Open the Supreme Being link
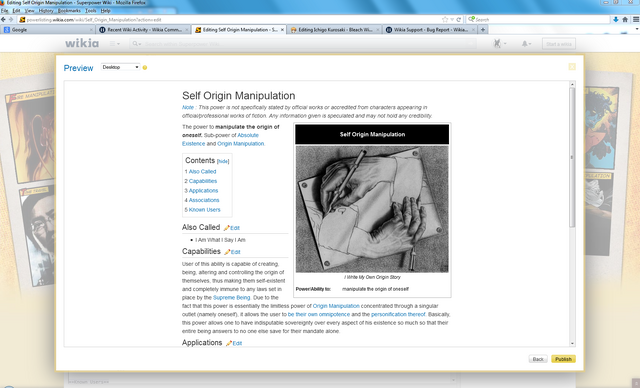 coord(231,298)
